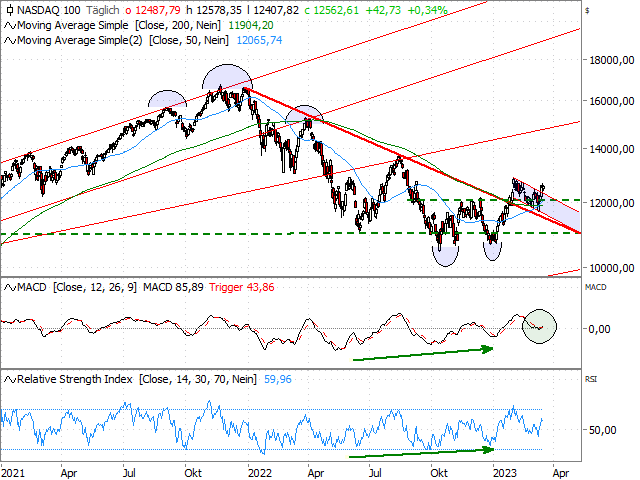This screenshot has height=480, width=640.
Task: Click the high value 12578,35
Action: tap(219, 10)
